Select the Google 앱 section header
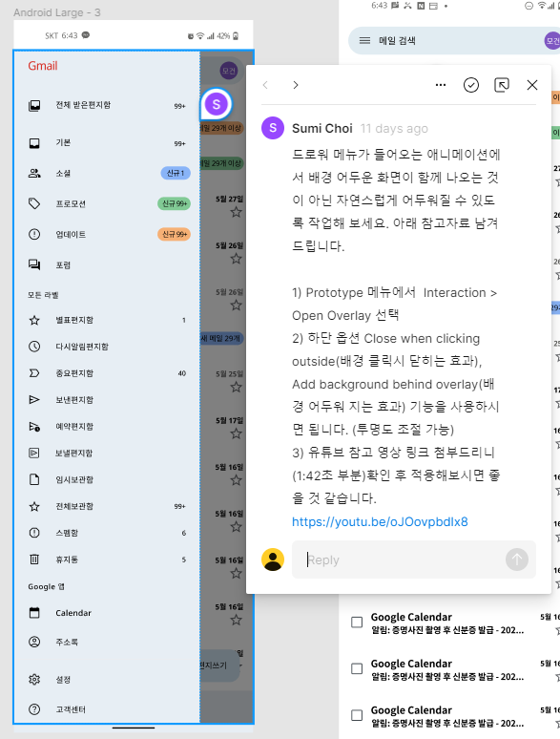This screenshot has width=560, height=739. pyautogui.click(x=46, y=587)
